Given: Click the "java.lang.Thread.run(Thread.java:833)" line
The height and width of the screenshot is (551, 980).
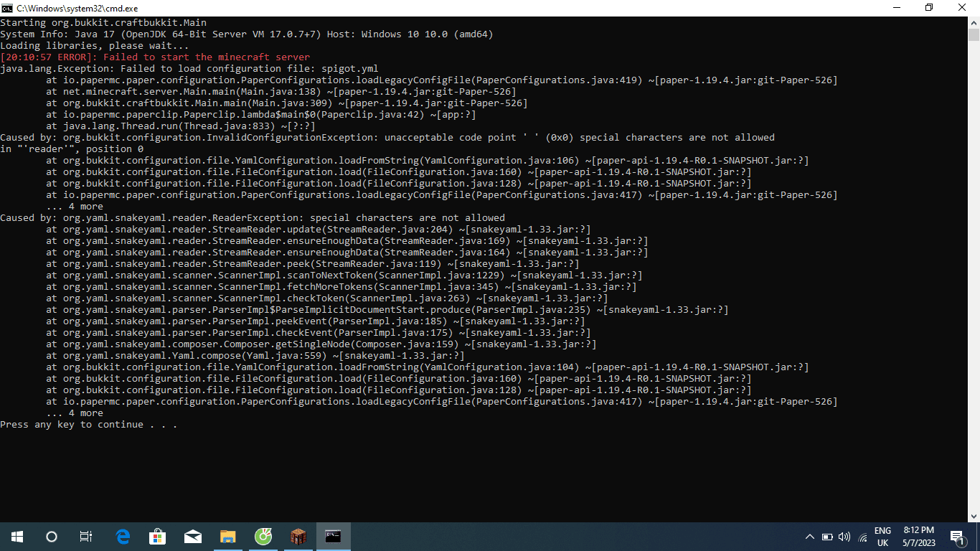Looking at the screenshot, I should pyautogui.click(x=181, y=126).
